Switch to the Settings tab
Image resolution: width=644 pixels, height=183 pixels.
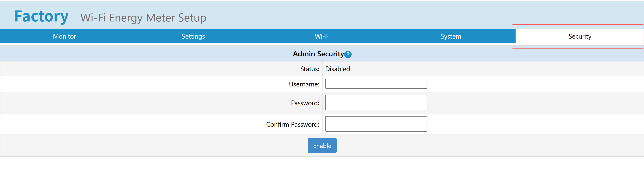coord(193,36)
